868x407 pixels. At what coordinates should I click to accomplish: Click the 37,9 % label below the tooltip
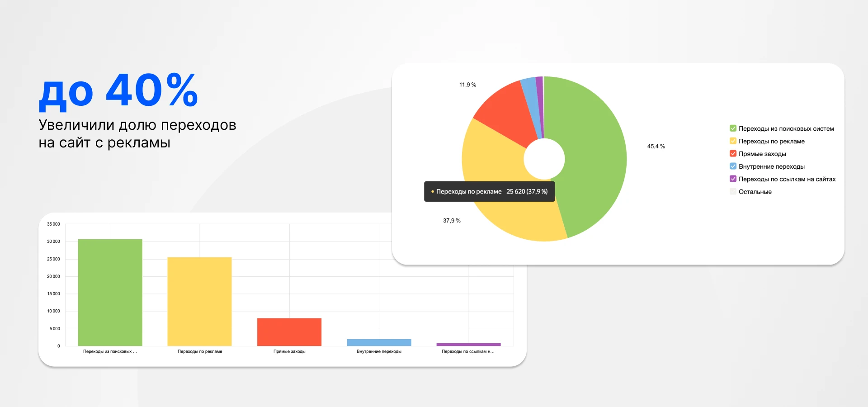tap(452, 221)
